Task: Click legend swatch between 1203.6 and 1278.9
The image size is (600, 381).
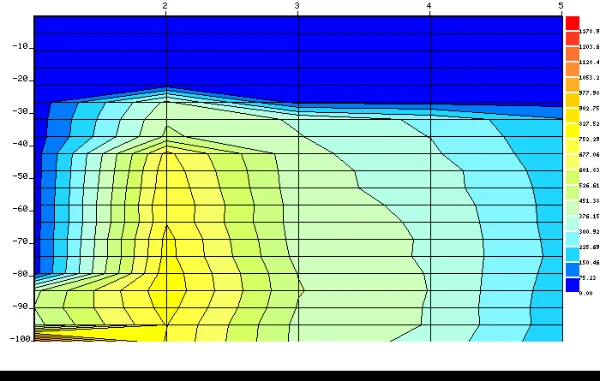Action: click(x=572, y=39)
